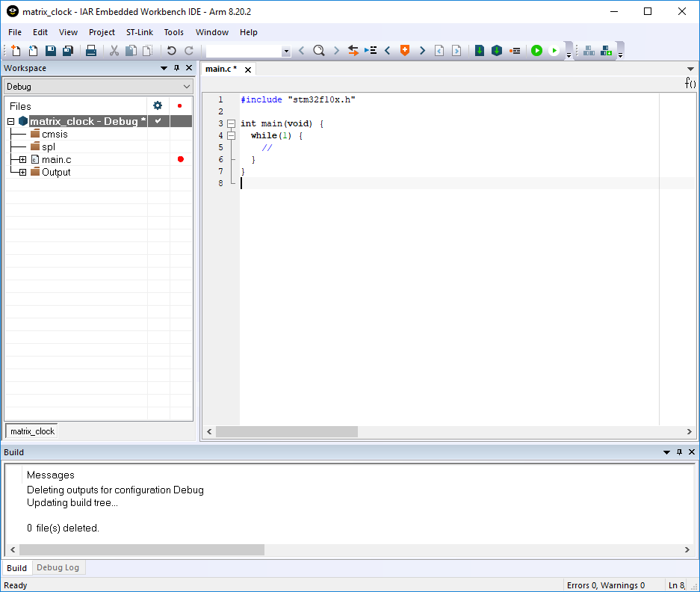Switch to the Debug Log tab

[x=58, y=567]
